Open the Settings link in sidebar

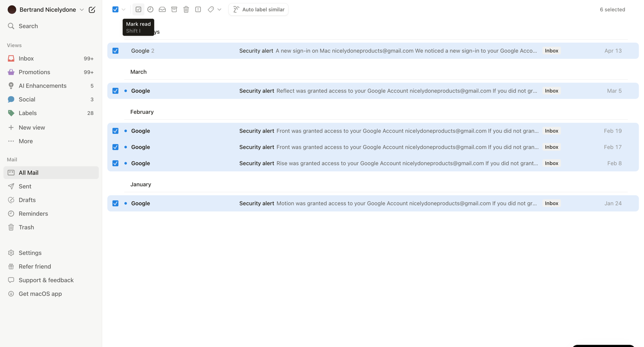pyautogui.click(x=30, y=253)
